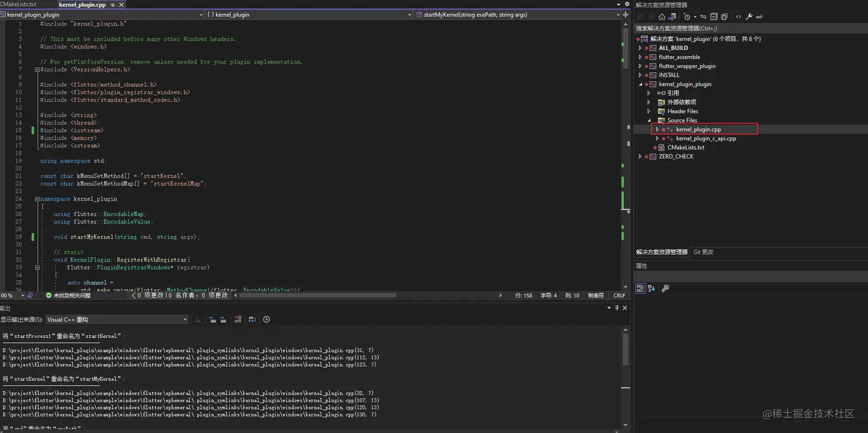868x433 pixels.
Task: Collapse the kernel_plugin_plugin project node
Action: [x=640, y=84]
